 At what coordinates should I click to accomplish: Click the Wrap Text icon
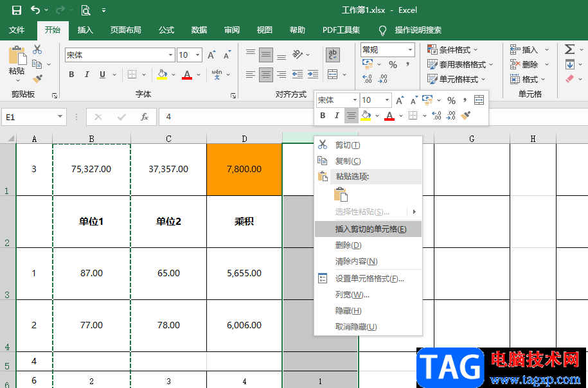pyautogui.click(x=333, y=55)
